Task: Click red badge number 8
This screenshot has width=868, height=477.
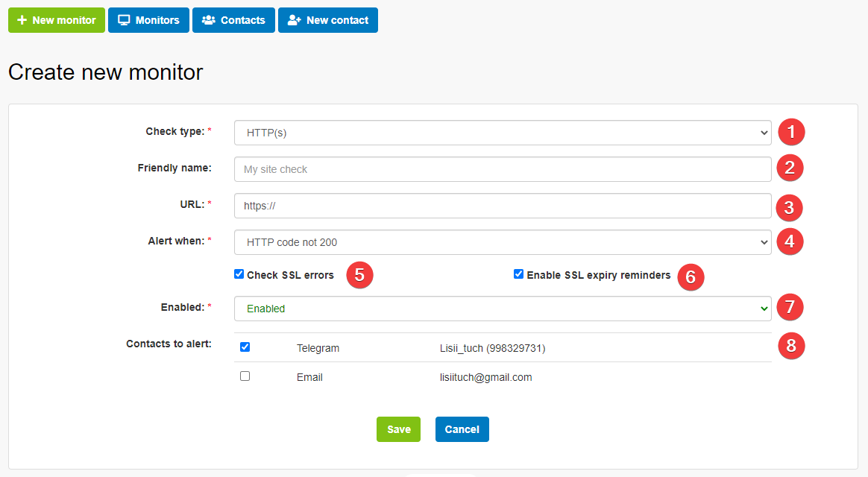Action: [x=791, y=346]
